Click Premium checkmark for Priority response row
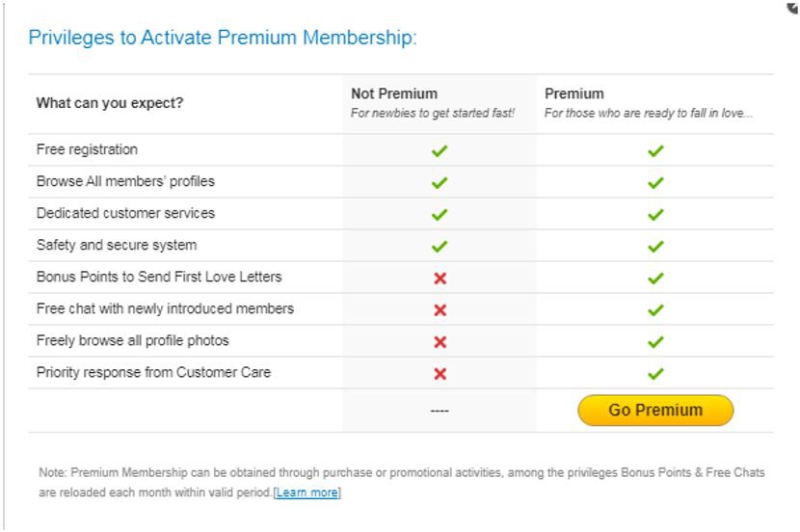800x532 pixels. coord(655,373)
